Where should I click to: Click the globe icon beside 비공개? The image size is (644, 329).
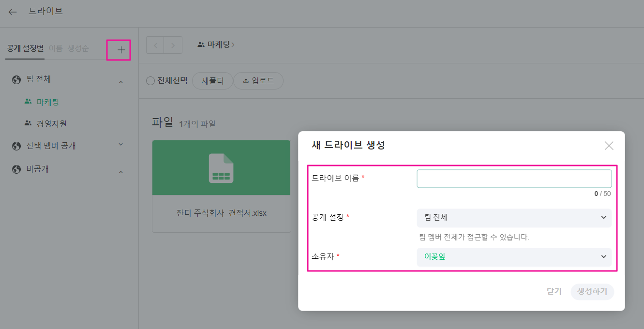pyautogui.click(x=16, y=169)
